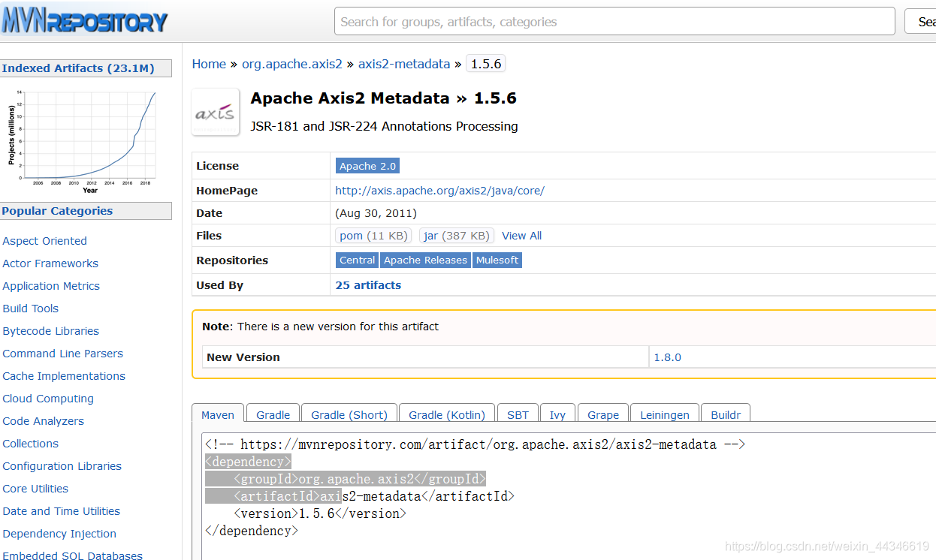Focus the artifact search input field

click(x=614, y=22)
